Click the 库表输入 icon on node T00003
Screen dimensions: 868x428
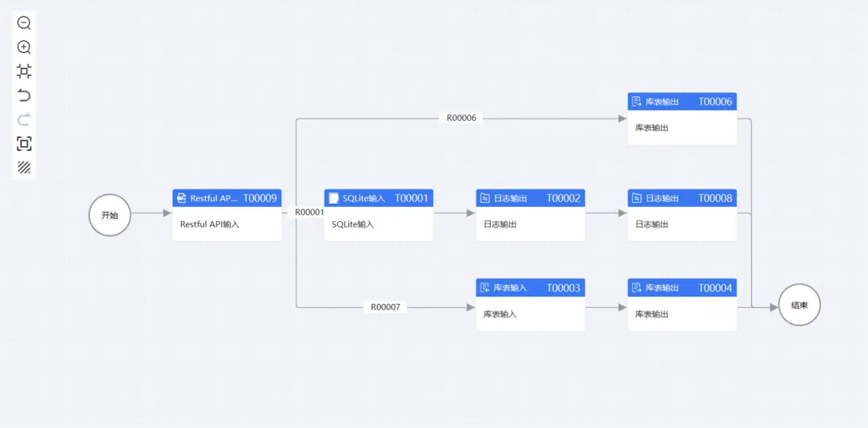click(485, 288)
